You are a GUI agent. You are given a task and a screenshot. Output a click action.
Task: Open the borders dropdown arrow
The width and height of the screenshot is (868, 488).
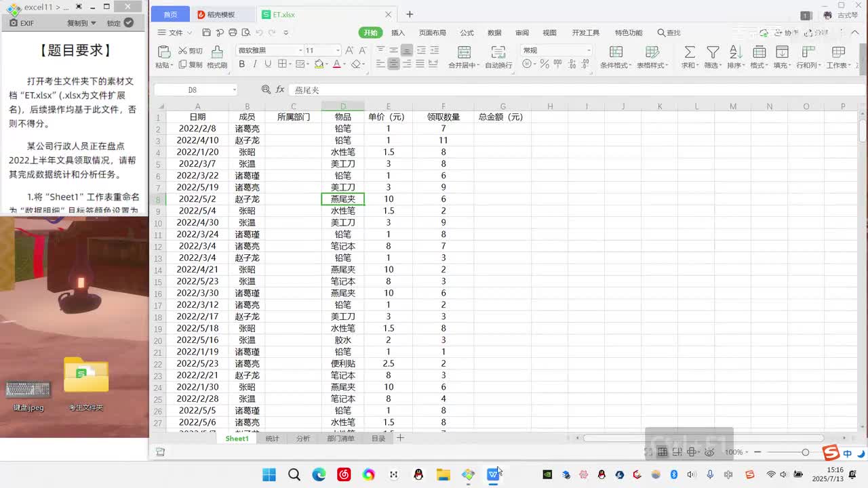point(290,64)
